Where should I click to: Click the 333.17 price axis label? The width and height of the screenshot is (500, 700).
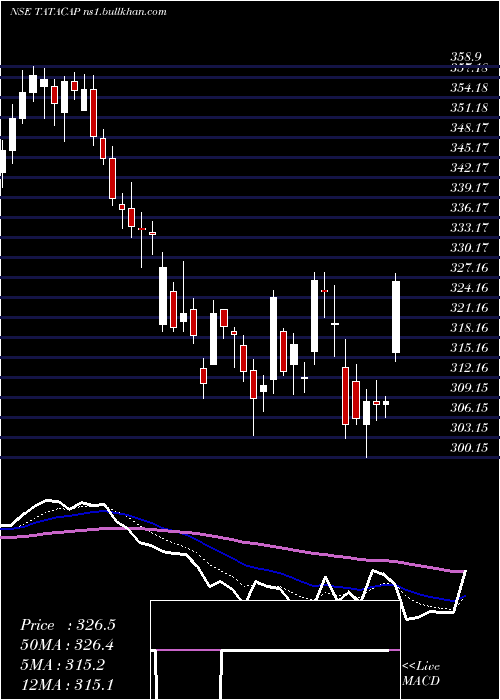468,228
